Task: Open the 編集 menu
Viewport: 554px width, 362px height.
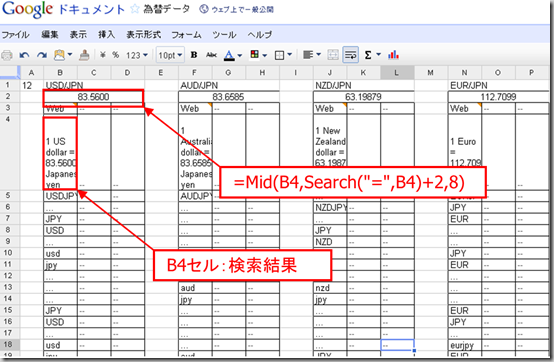Action: [50, 35]
